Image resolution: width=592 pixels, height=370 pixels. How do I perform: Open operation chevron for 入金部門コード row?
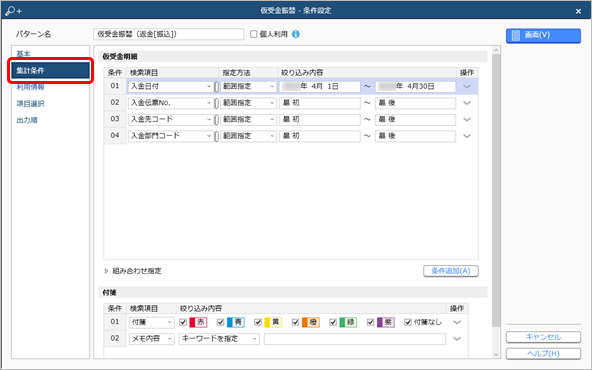[x=467, y=136]
